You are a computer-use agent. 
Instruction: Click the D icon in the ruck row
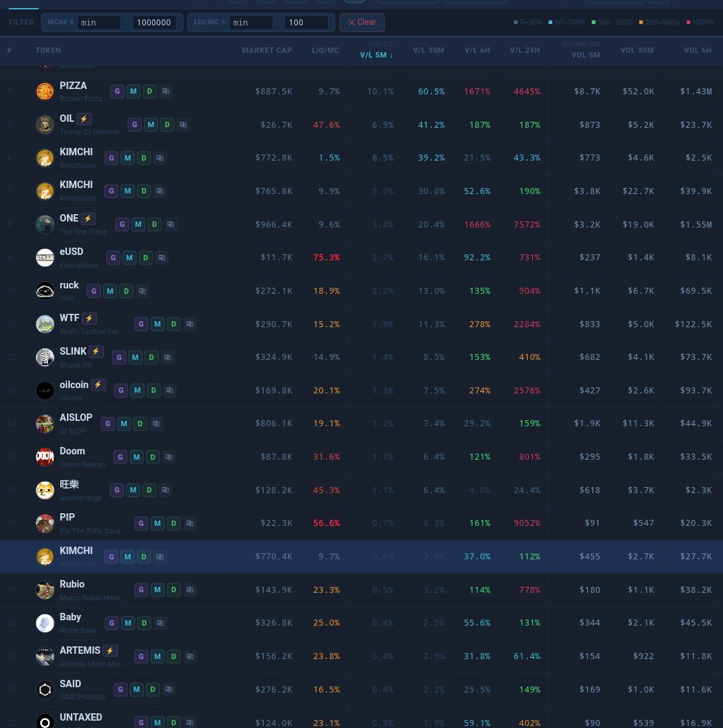point(126,291)
